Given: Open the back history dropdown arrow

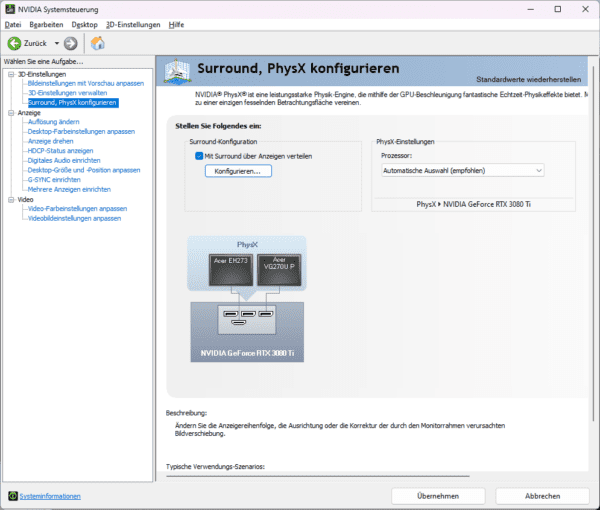Looking at the screenshot, I should [57, 43].
